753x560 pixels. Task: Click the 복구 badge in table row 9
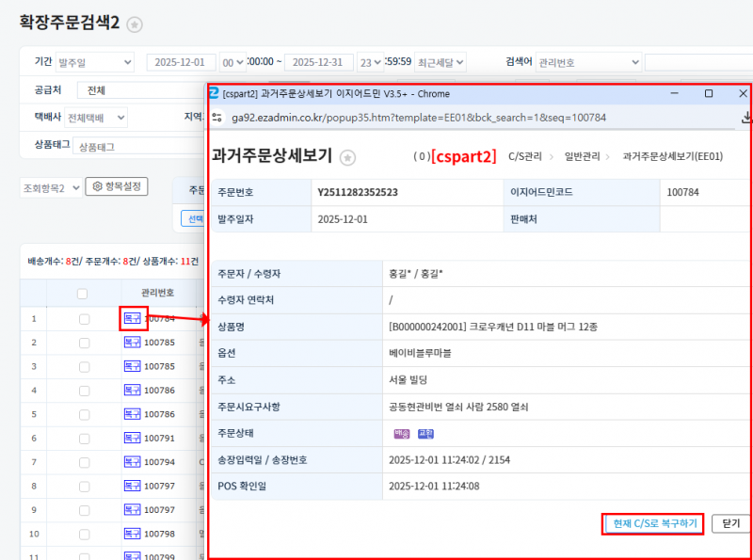[x=133, y=509]
